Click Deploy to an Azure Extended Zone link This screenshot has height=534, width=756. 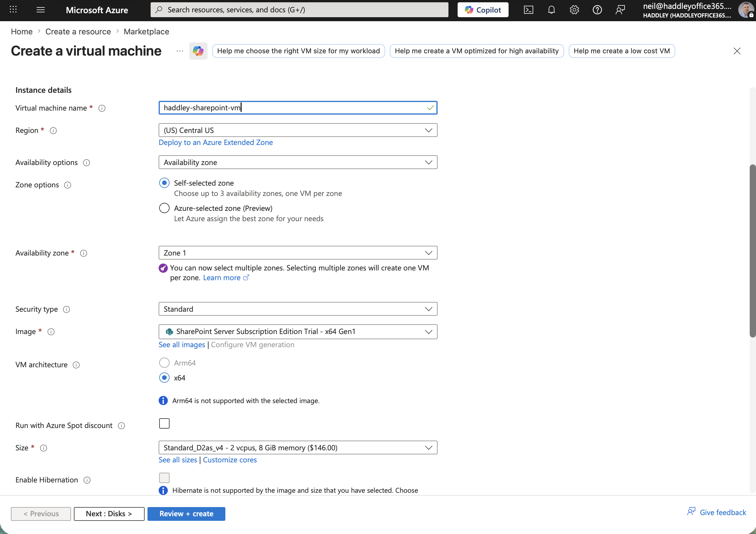coord(216,142)
